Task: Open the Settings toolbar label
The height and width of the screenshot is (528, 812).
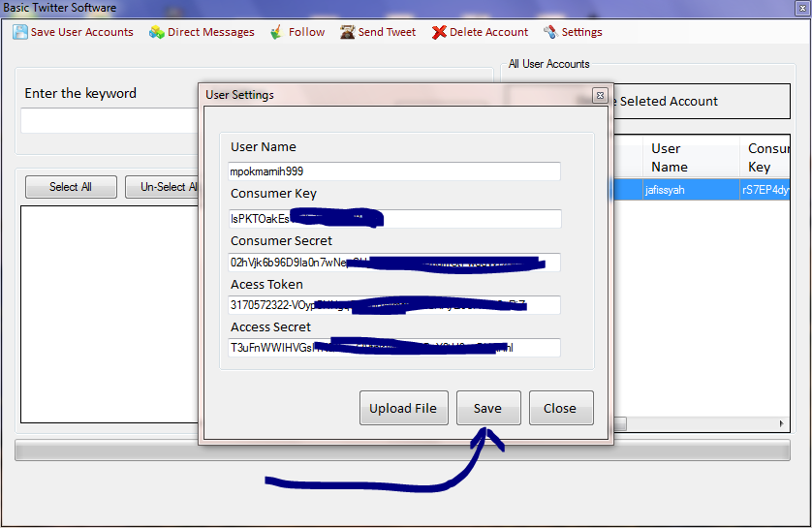Action: coord(582,32)
